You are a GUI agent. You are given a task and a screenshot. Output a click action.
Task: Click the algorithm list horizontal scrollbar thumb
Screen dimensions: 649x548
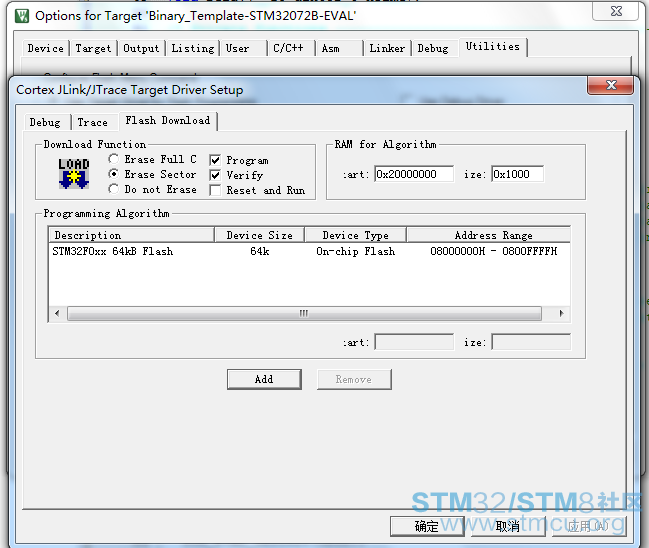(304, 313)
